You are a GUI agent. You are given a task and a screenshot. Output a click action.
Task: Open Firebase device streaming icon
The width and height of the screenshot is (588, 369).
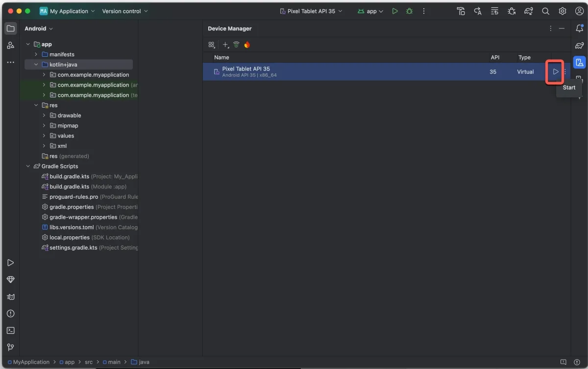pyautogui.click(x=247, y=45)
